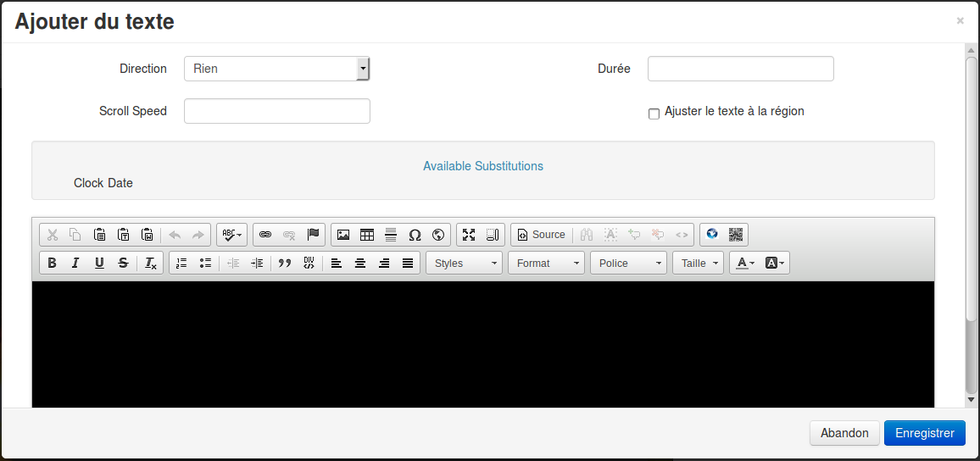Insert an image into the editor
Viewport: 980px width, 461px height.
click(x=343, y=235)
